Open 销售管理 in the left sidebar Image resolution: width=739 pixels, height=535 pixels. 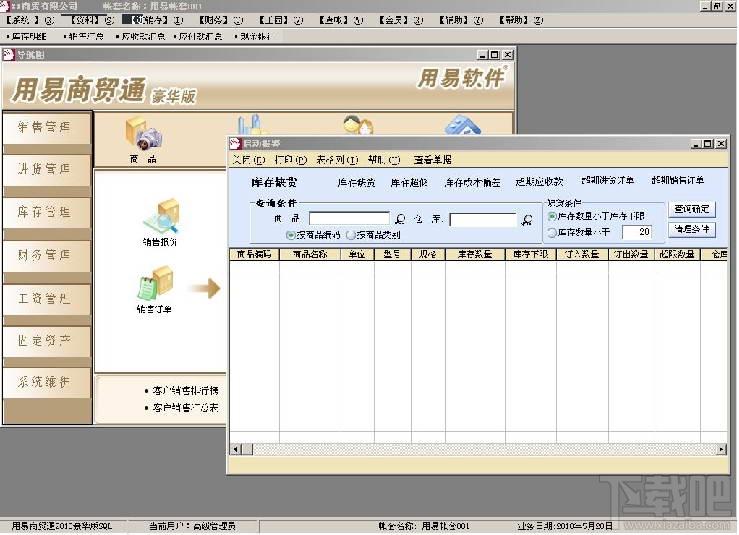[x=46, y=127]
